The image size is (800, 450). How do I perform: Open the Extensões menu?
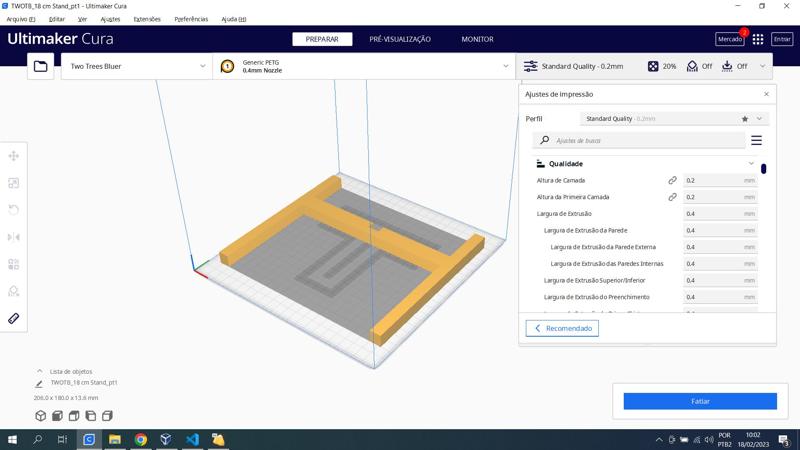click(x=147, y=19)
